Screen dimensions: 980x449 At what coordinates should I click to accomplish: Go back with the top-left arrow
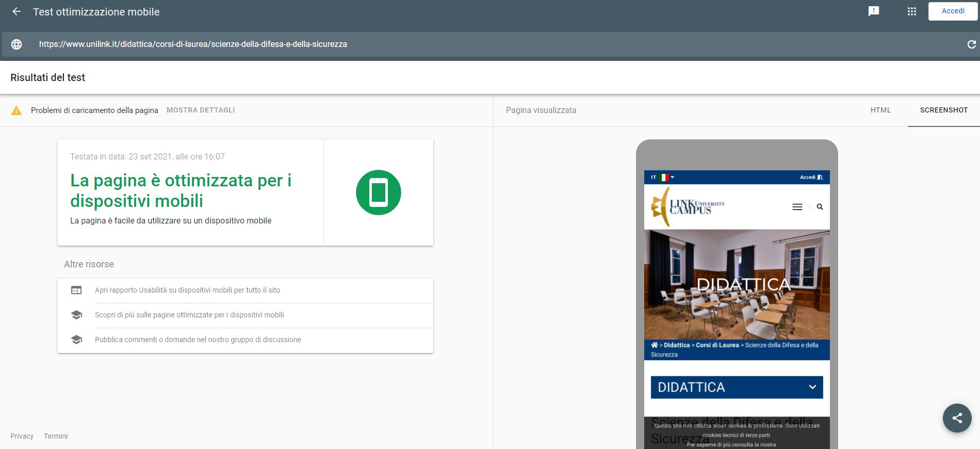pos(17,11)
